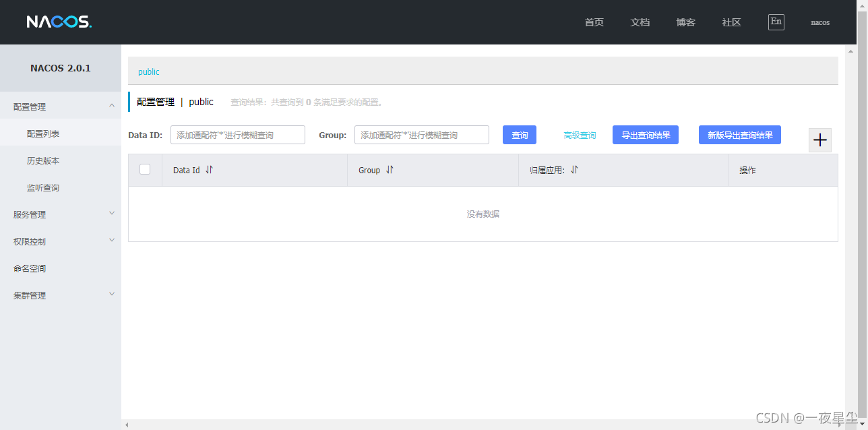Click the 没有数据 empty table message
This screenshot has width=868, height=430.
[x=483, y=214]
